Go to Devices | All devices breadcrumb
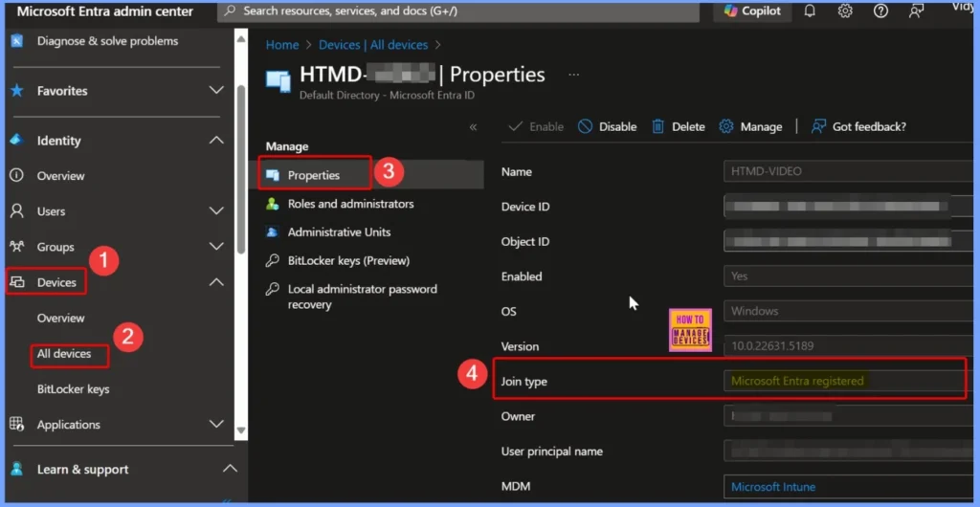 (373, 45)
